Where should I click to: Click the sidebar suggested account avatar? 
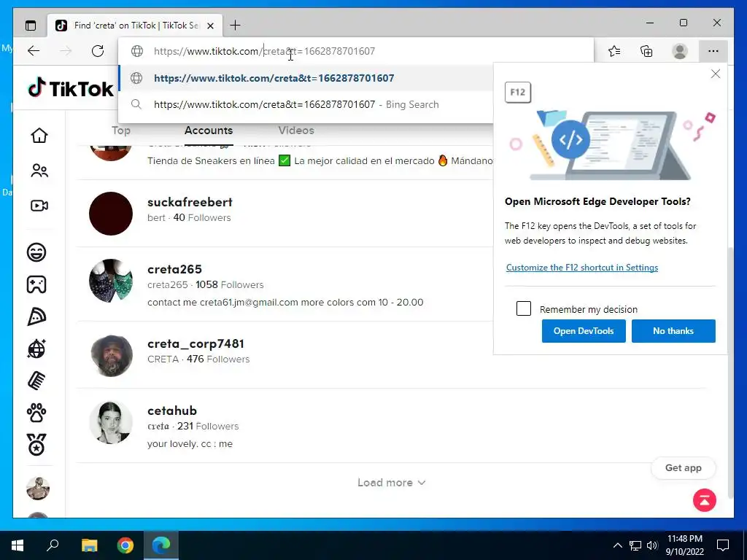click(x=38, y=488)
